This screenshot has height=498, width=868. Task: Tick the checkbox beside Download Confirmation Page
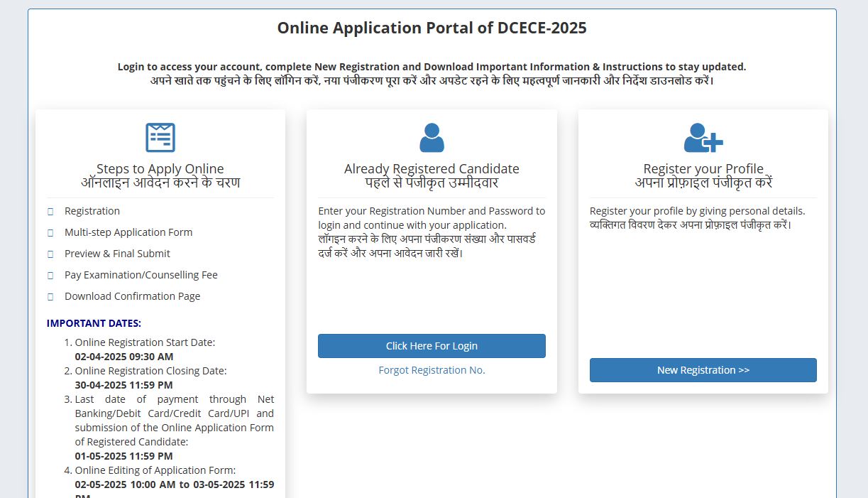pyautogui.click(x=50, y=296)
